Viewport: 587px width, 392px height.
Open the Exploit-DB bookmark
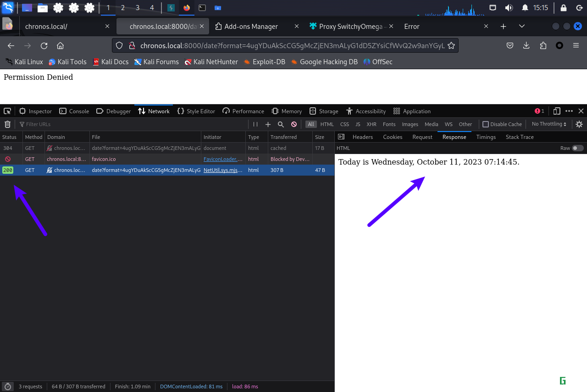point(264,62)
